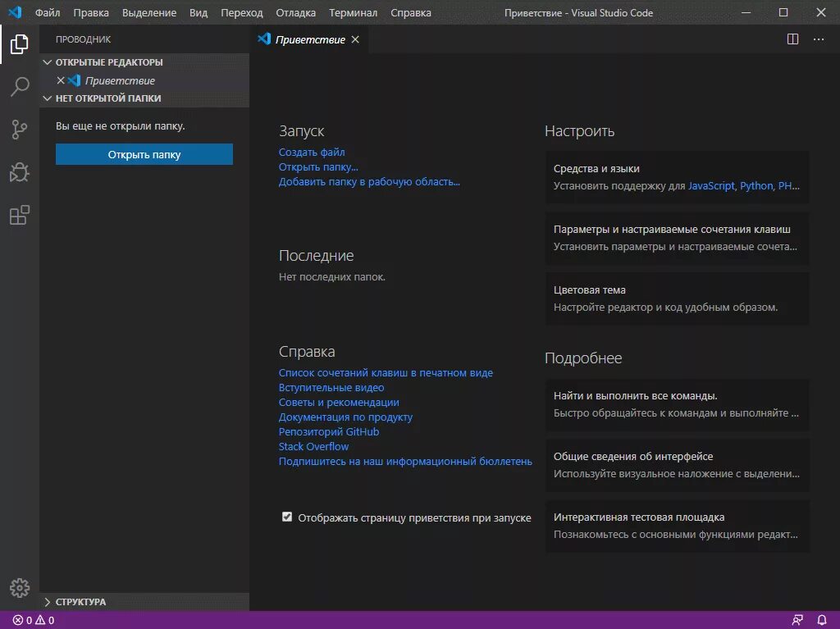840x629 pixels.
Task: Open the Репозиторий GitHub link
Action: [x=329, y=432]
